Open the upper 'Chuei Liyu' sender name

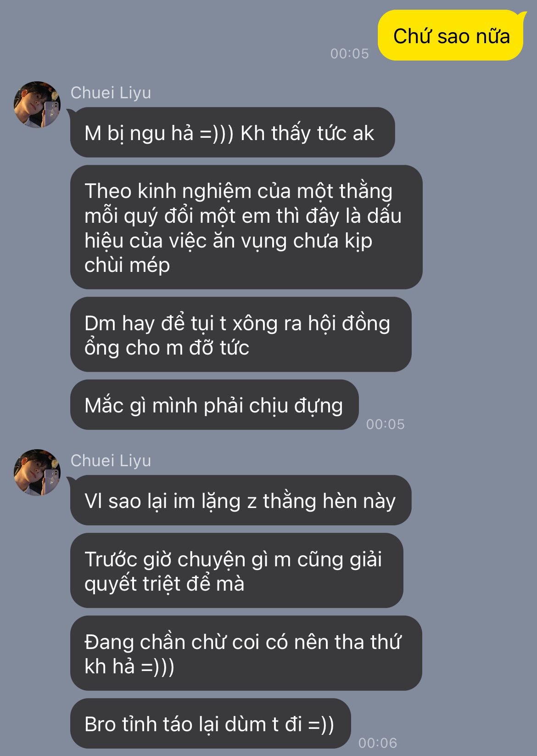(x=111, y=93)
